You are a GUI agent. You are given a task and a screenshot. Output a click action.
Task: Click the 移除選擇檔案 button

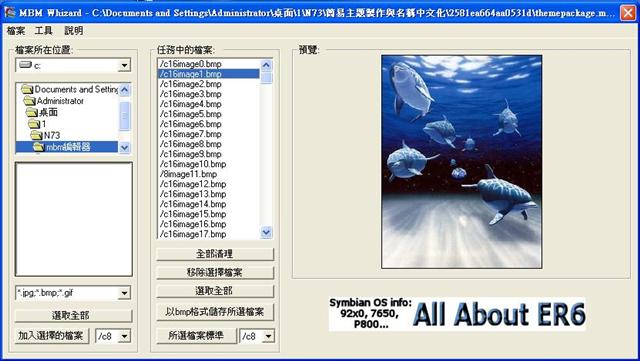(215, 272)
